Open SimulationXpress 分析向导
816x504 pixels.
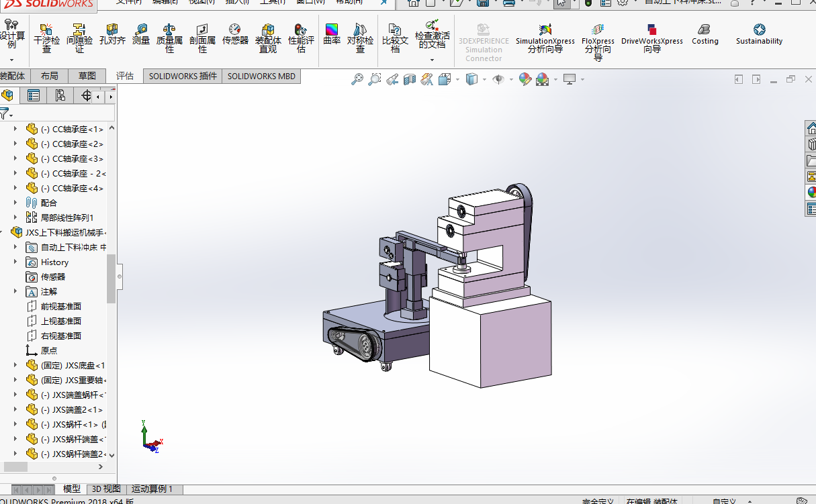pyautogui.click(x=545, y=38)
